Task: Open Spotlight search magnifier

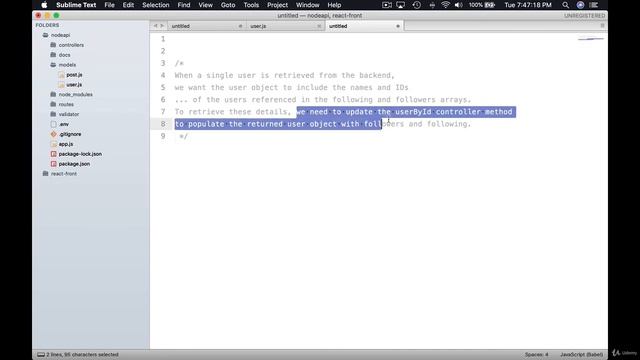Action: tap(565, 5)
